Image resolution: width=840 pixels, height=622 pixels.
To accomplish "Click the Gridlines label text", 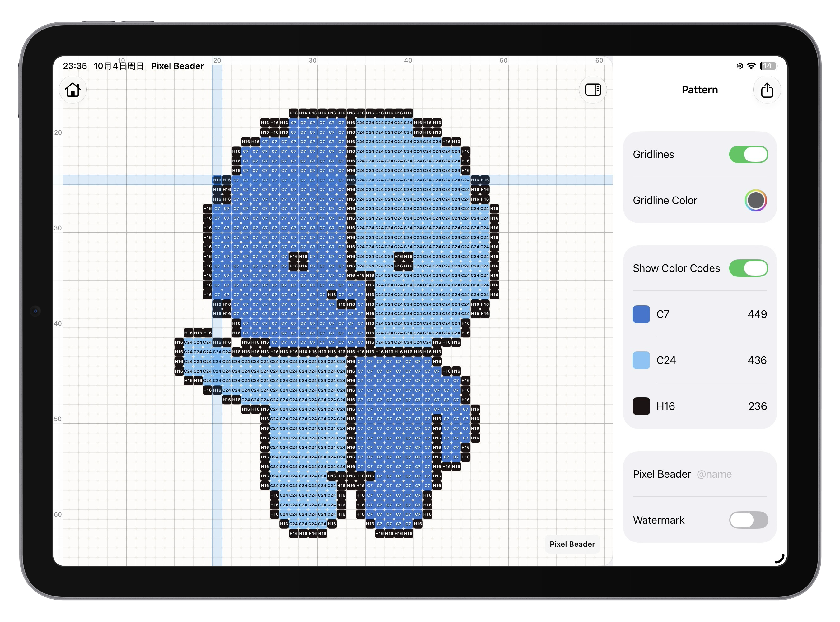I will (x=653, y=154).
